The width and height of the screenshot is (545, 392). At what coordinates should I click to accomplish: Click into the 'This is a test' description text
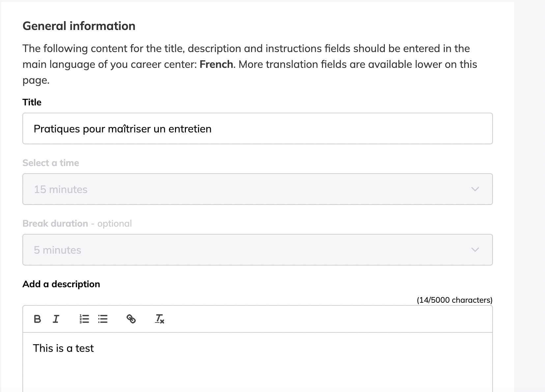64,348
